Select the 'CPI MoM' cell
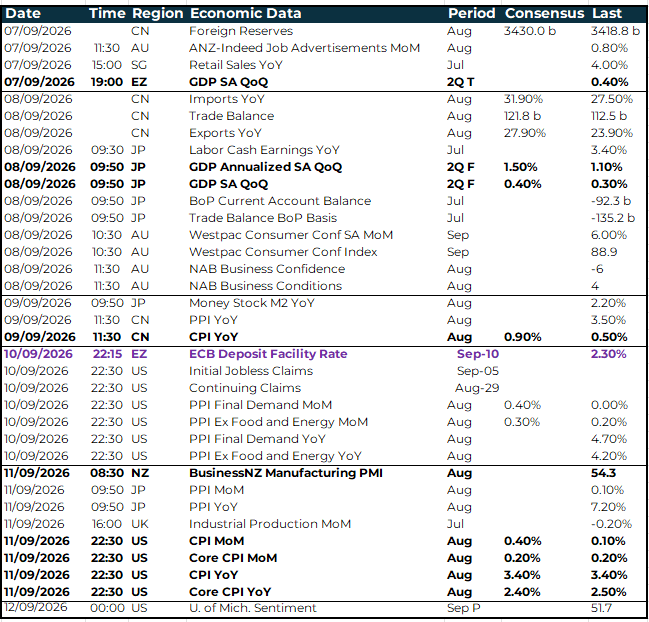This screenshot has width=649, height=622. point(216,541)
